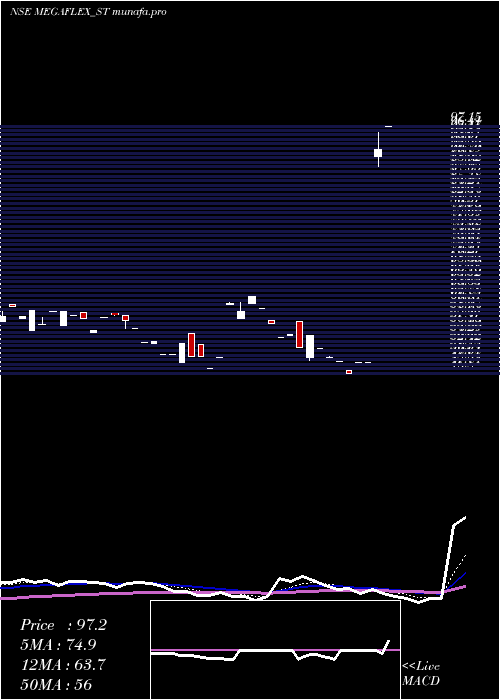500x700 pixels.
Task: Click the NSE MEGAFLEX_ST munafa.pro chart title
Action: (88, 12)
